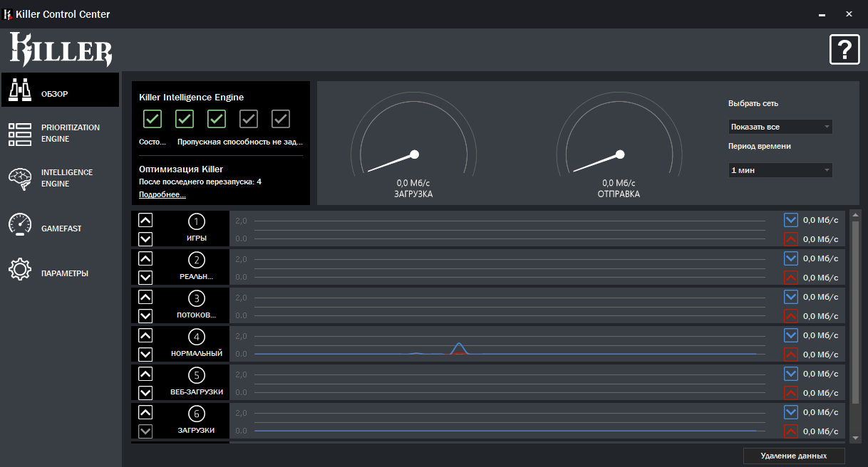Open the help question mark icon
868x467 pixels.
point(844,50)
